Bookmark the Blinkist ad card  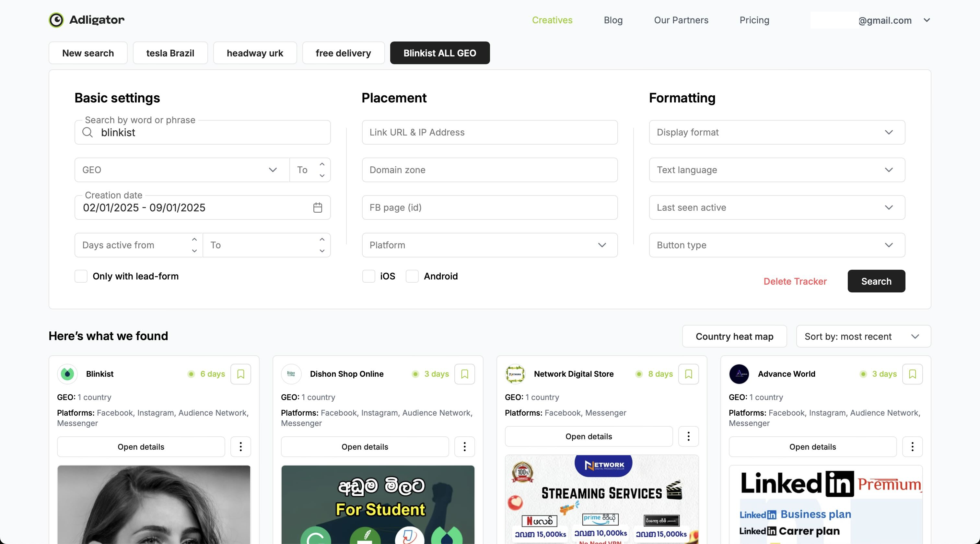(240, 374)
